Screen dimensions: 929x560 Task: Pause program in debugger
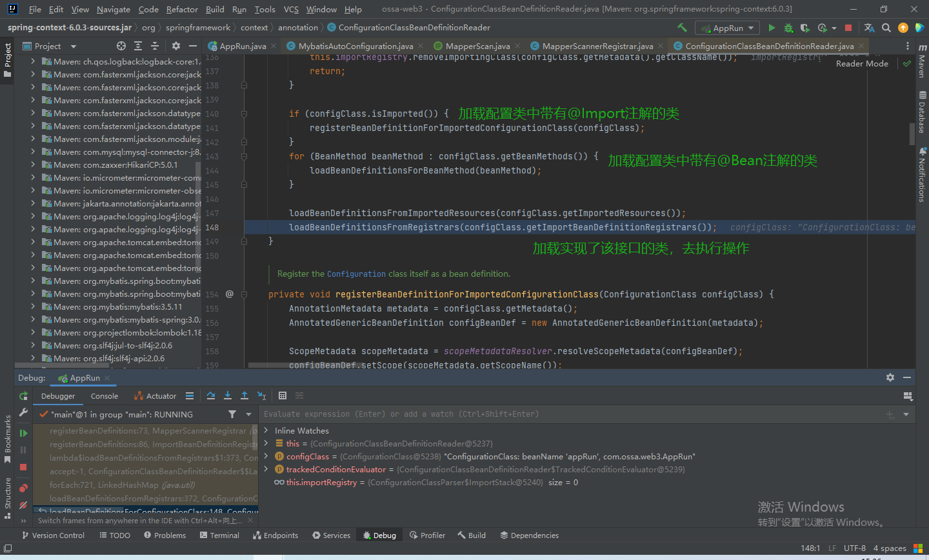click(x=24, y=450)
